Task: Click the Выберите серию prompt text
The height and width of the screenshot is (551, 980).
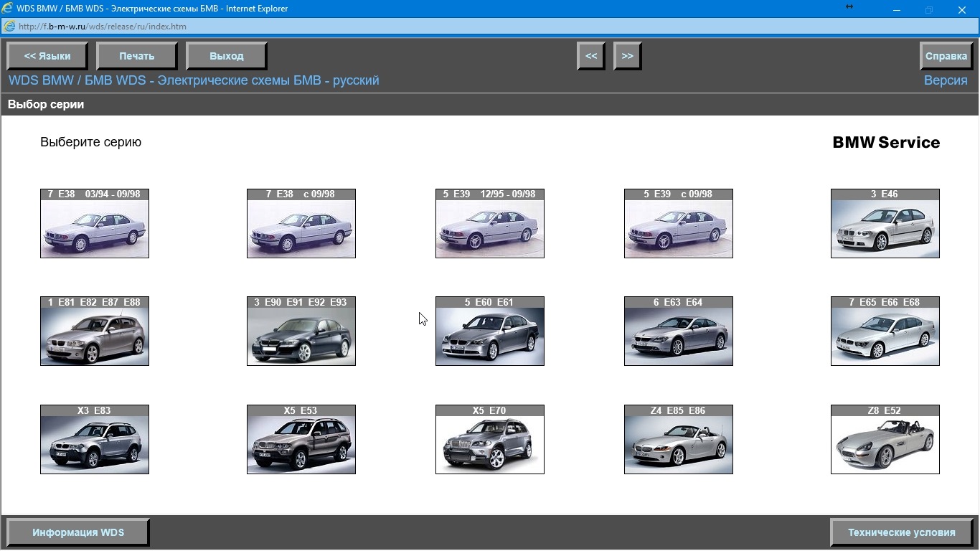Action: 91,142
